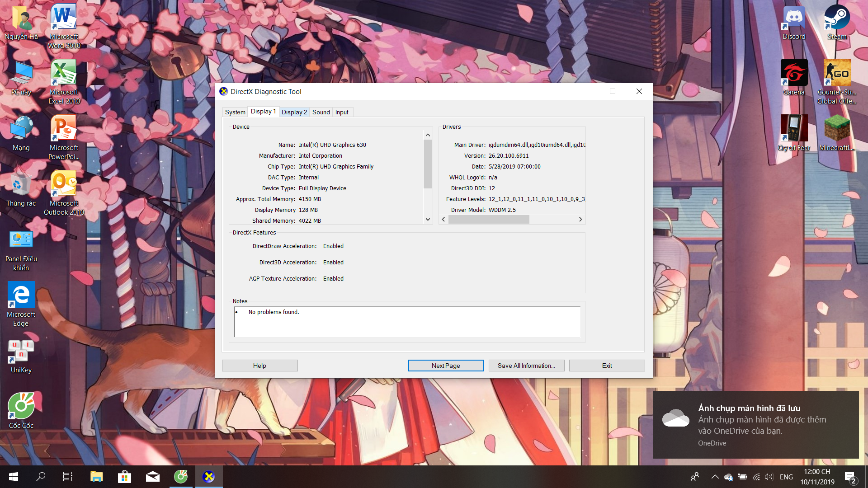The height and width of the screenshot is (488, 868).
Task: Open the People icon in system tray
Action: click(695, 477)
